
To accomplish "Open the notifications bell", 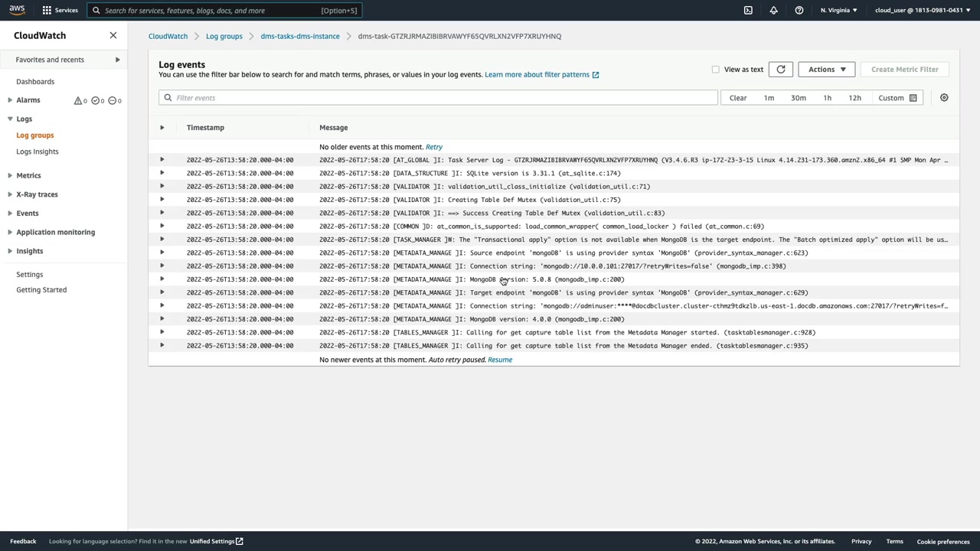I will (x=773, y=10).
